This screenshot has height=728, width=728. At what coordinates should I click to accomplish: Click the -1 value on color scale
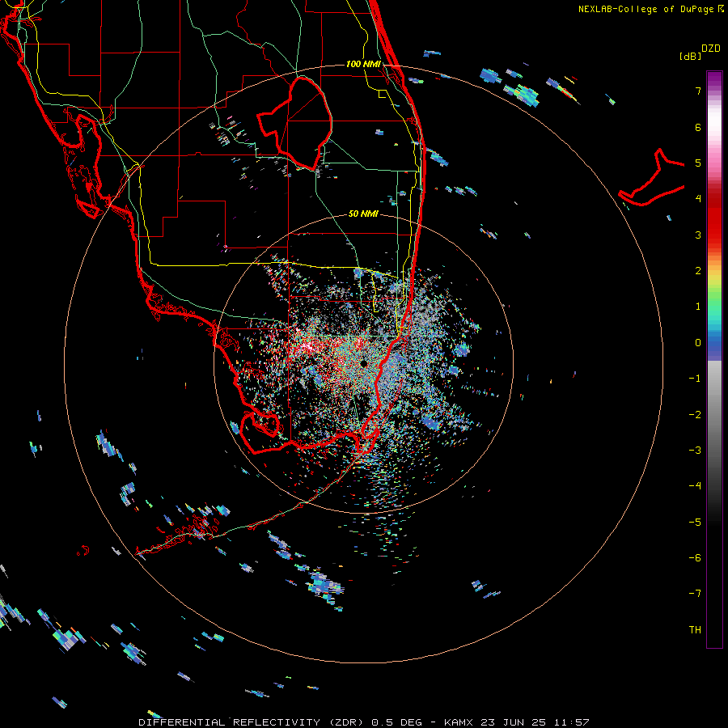(x=695, y=379)
